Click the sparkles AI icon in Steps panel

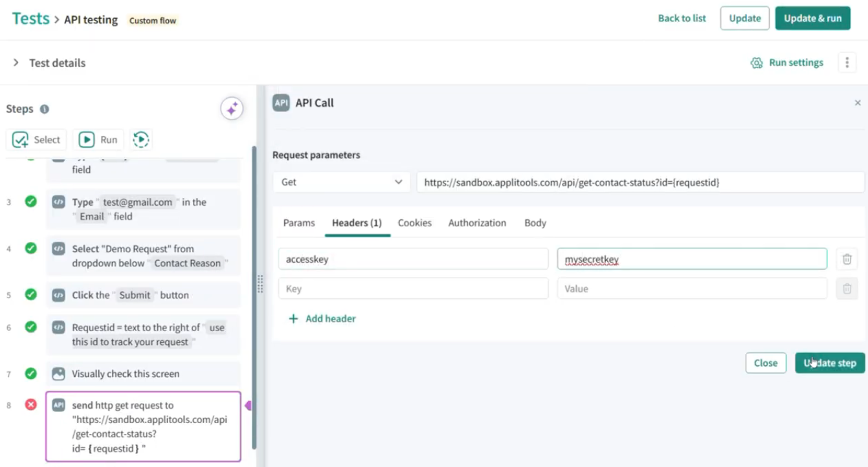[x=232, y=108]
